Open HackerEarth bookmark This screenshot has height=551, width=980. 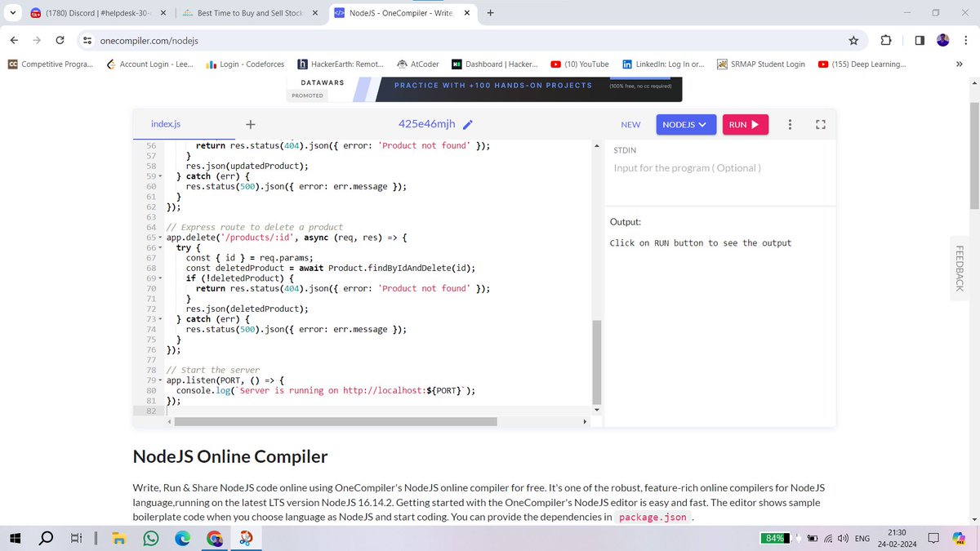pyautogui.click(x=341, y=64)
